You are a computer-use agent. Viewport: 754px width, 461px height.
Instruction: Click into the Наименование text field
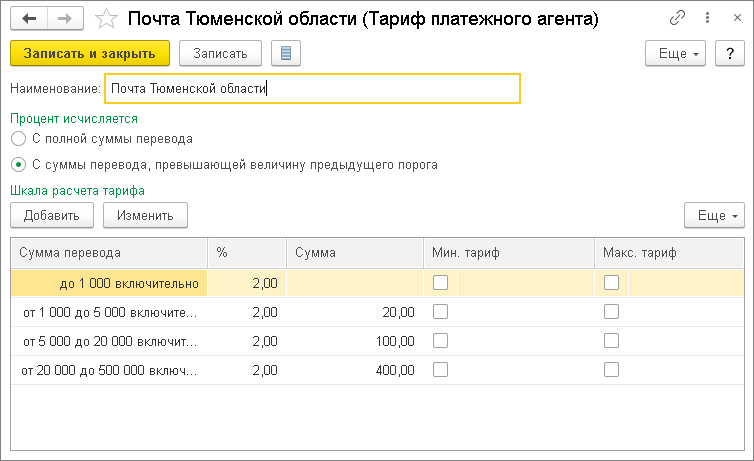tap(312, 89)
